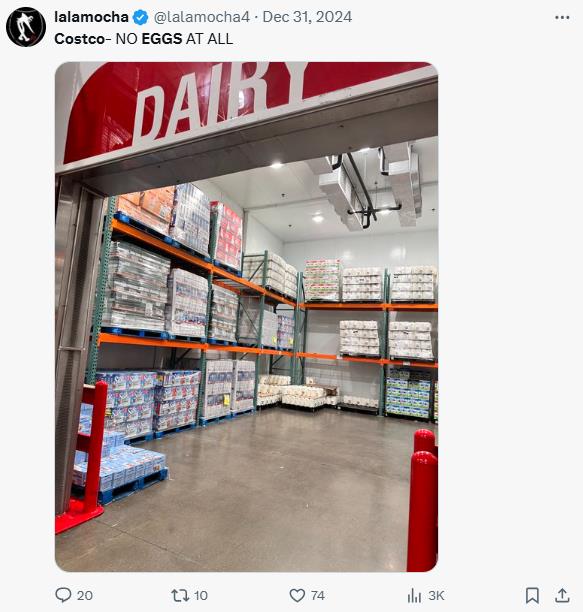This screenshot has height=612, width=583.
Task: Click the repost count of 10
Action: (201, 595)
